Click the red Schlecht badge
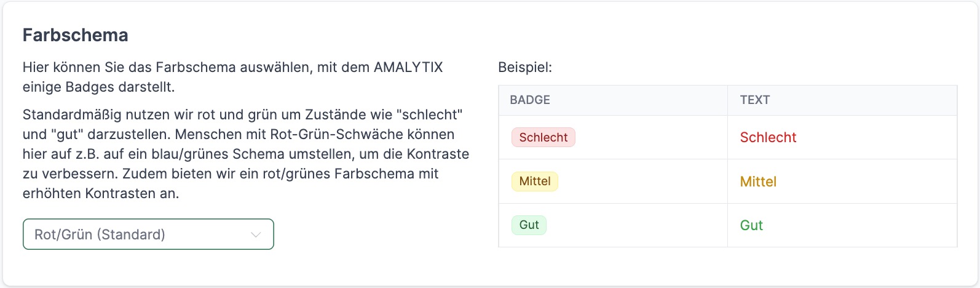This screenshot has height=288, width=980. click(543, 137)
